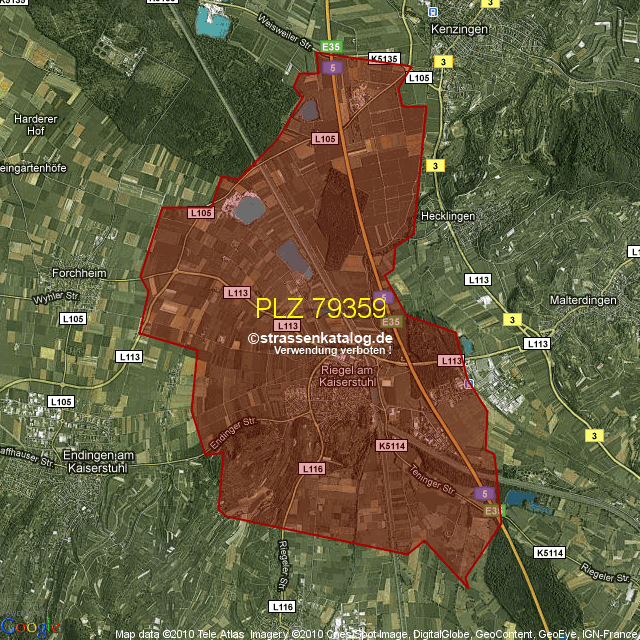The image size is (640, 640).
Task: Click the L116 shield below Endinger Str.
Action: (312, 468)
